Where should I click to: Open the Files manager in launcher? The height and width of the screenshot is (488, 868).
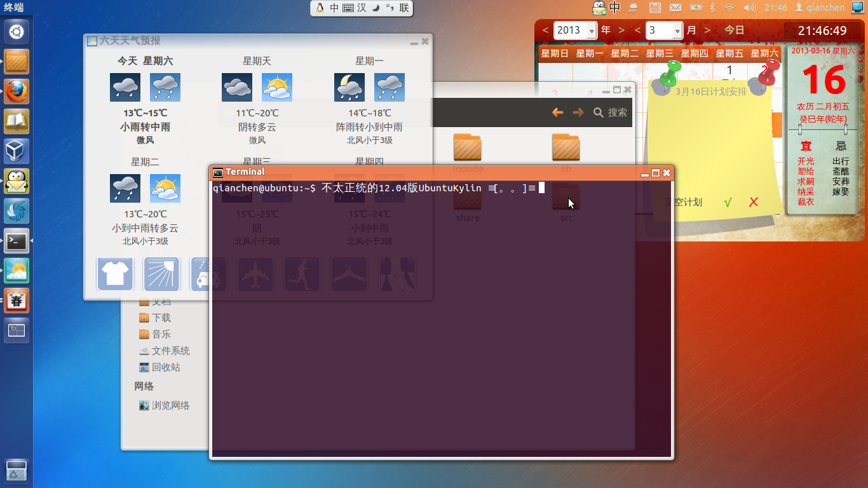coord(17,62)
